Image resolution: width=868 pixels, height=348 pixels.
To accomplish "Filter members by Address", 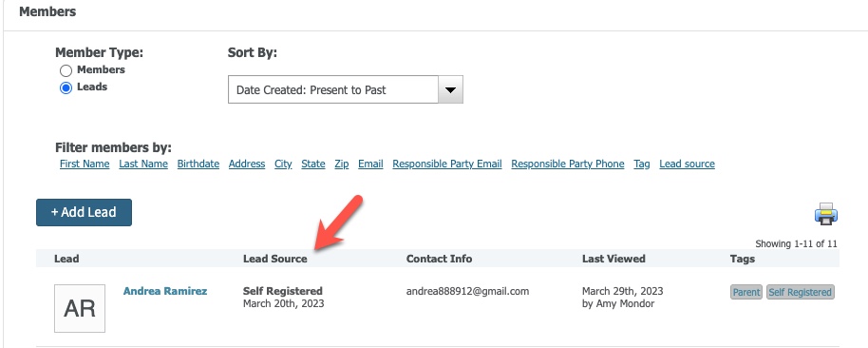I will click(247, 164).
